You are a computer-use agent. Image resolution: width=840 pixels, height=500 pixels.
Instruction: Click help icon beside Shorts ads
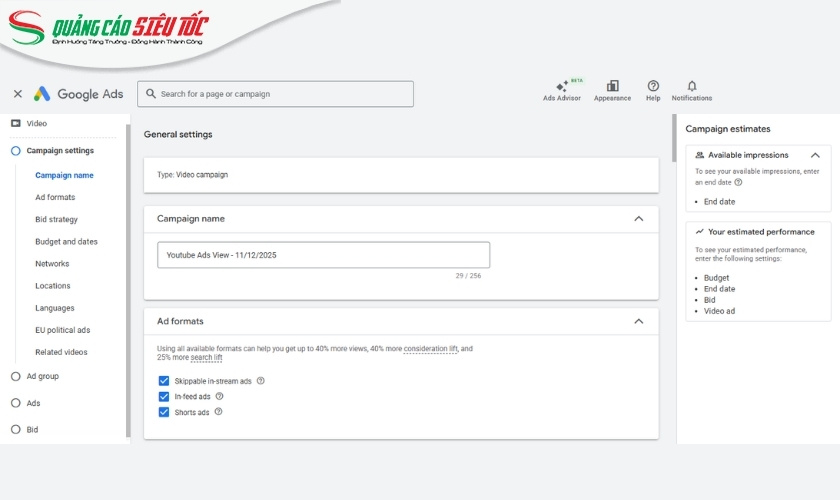[x=219, y=411]
